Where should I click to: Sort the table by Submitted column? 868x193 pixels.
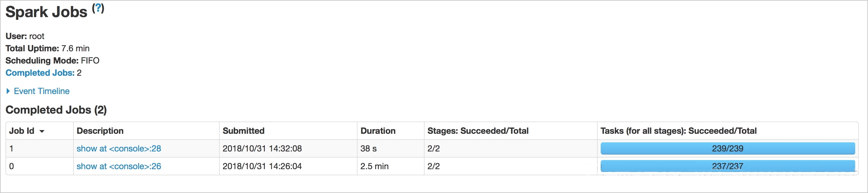[x=243, y=131]
